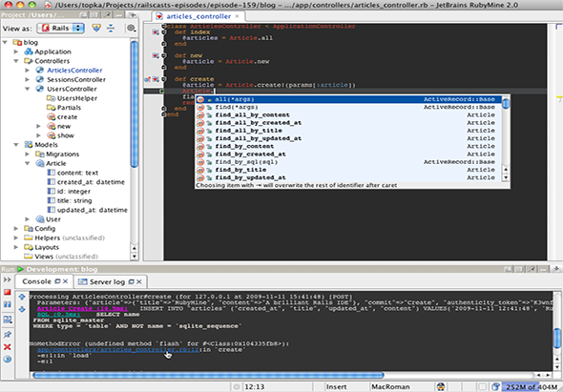This screenshot has width=563, height=392.
Task: Click the Project tree vertical scrollbar thumb
Action: pos(135,104)
